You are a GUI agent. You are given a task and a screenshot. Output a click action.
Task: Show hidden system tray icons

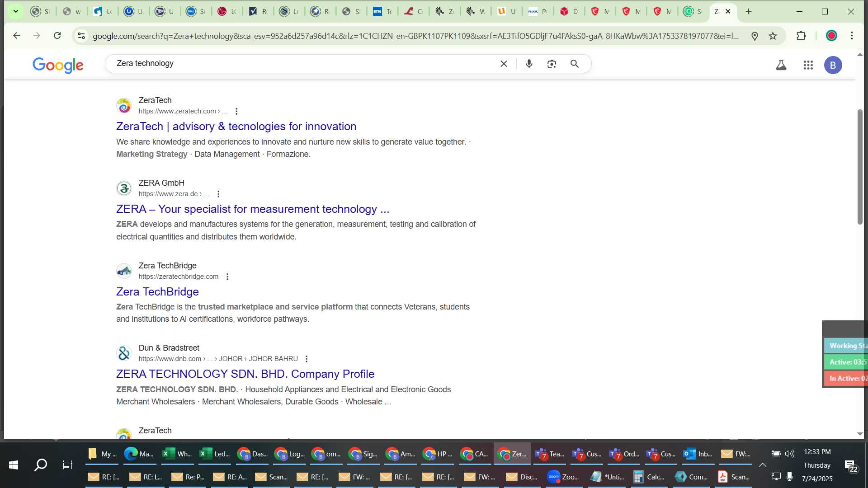[763, 465]
